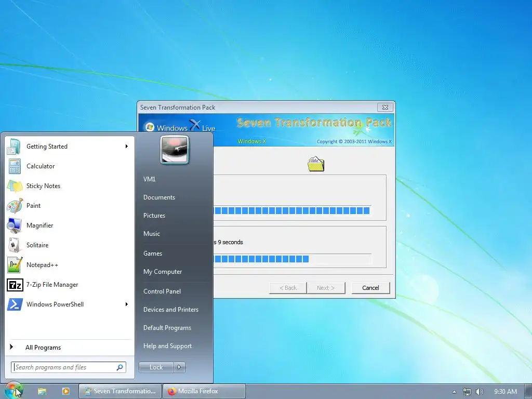Open VM1 user folder
Viewport: 532px width, 399px height.
coord(149,179)
